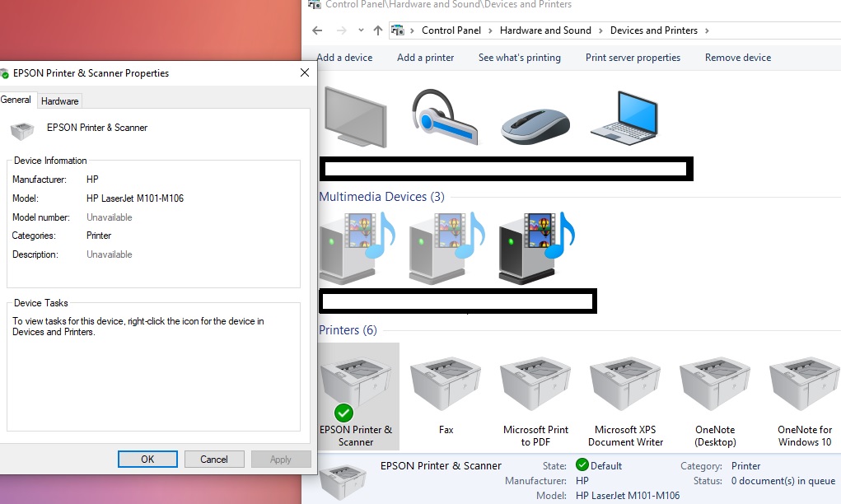Screen dimensions: 841x504
Task: Close the EPSON Properties dialog
Action: 305,72
